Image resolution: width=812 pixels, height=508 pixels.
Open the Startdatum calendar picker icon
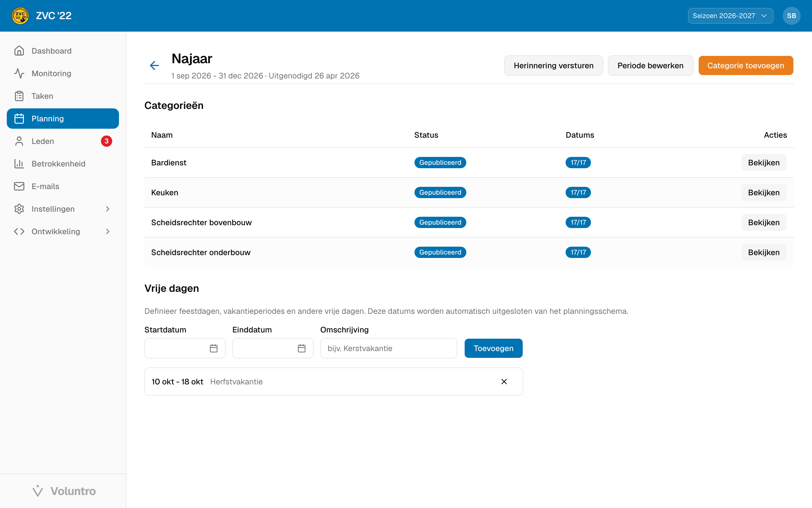click(214, 349)
